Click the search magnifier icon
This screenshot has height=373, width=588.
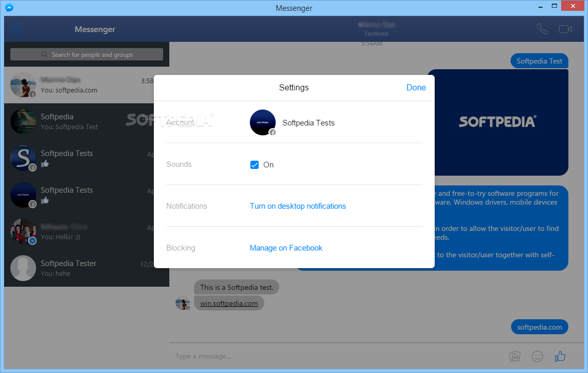click(44, 54)
